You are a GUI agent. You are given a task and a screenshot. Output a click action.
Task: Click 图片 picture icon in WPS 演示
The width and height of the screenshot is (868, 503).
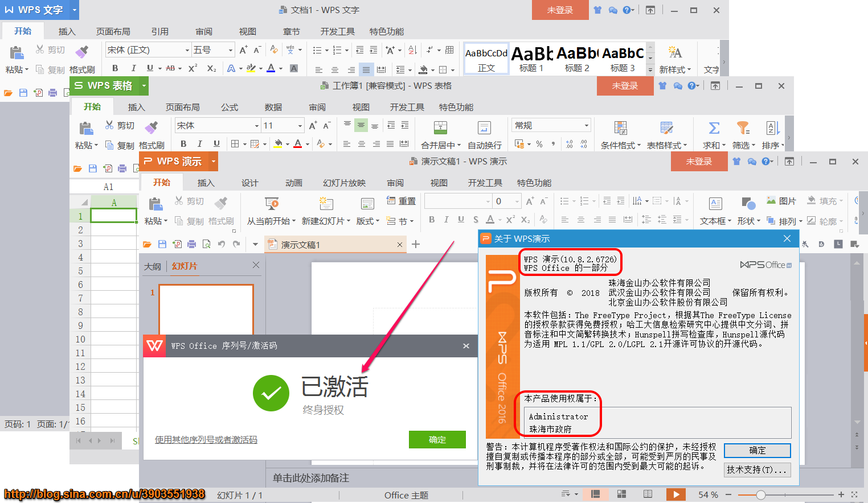(x=781, y=201)
